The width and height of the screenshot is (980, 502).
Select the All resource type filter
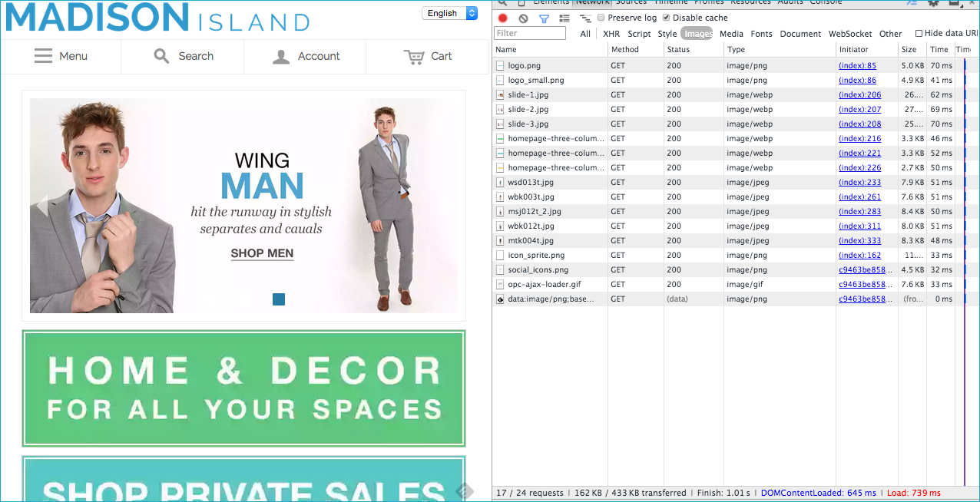(585, 34)
